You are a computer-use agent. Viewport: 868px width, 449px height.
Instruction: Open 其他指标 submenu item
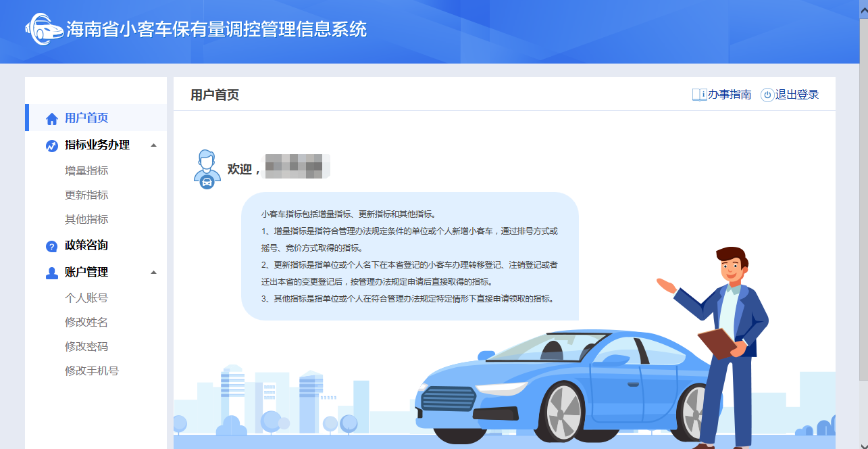(x=86, y=219)
